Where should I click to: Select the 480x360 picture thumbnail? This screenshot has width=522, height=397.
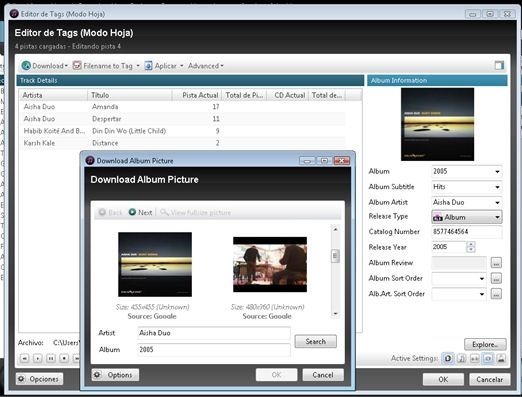tap(270, 264)
